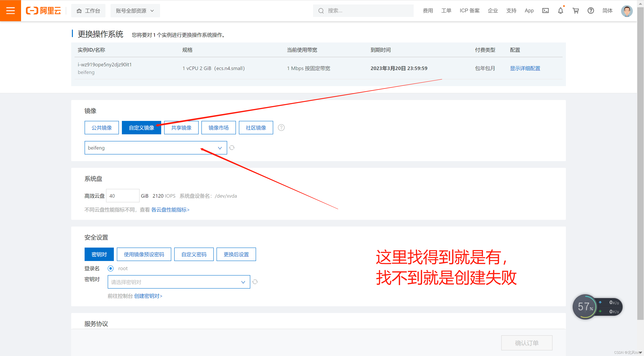Open the ICP 备案 menu item
This screenshot has height=356, width=644.
(x=469, y=10)
